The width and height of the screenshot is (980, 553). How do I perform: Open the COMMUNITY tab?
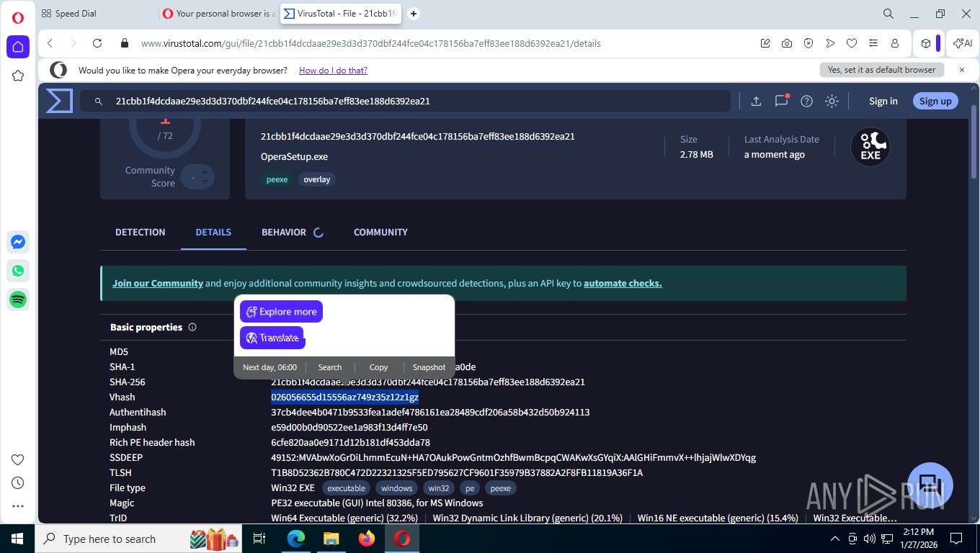(x=380, y=232)
